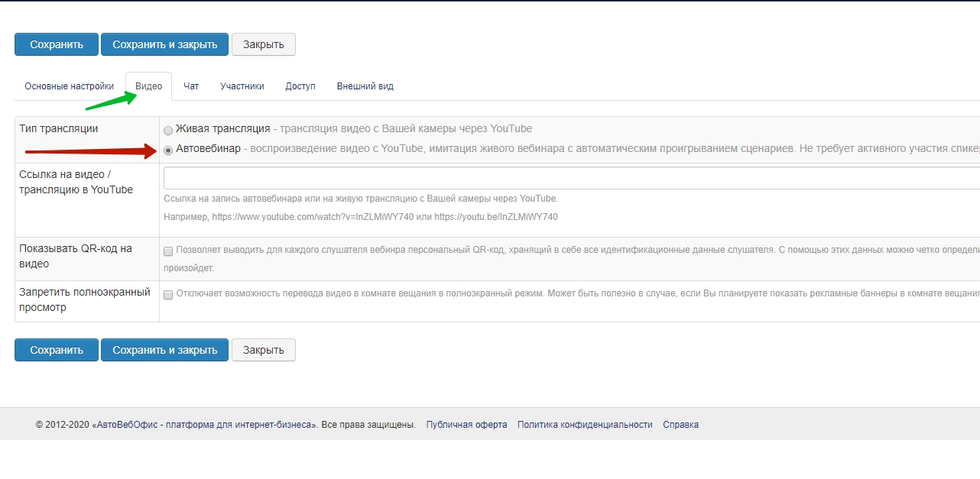Open the Основные настройки tab
980x479 pixels.
coord(69,86)
